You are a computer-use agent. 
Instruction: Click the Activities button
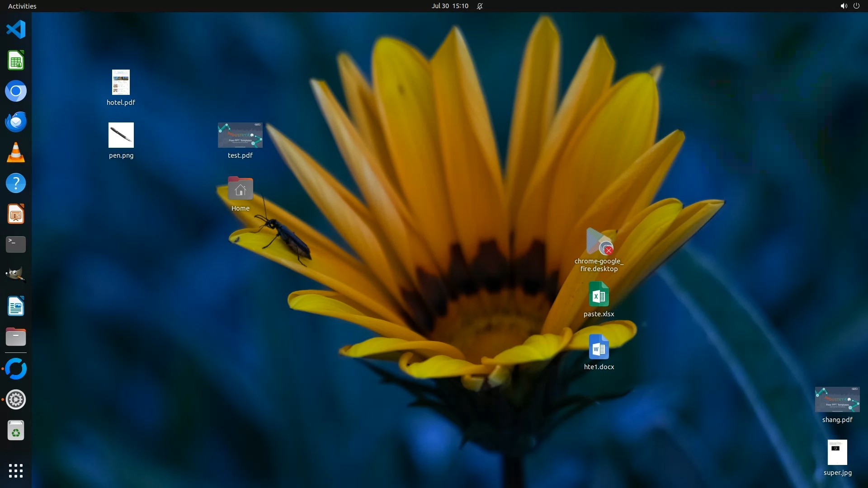point(22,6)
